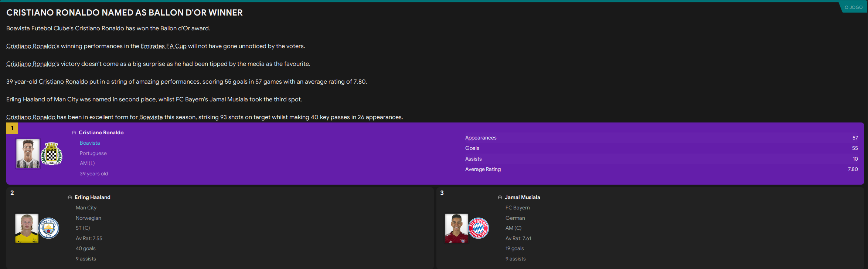
Task: Follow the Boavista link in excellent form sentence
Action: pos(151,117)
